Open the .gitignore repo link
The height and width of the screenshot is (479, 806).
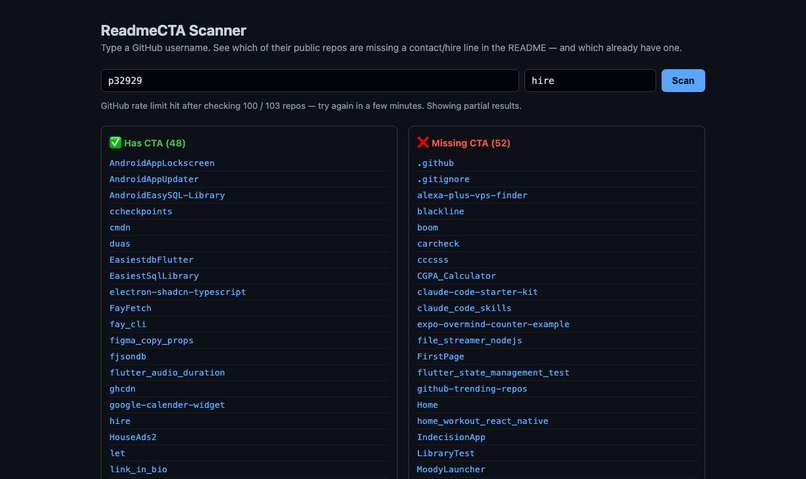click(443, 179)
